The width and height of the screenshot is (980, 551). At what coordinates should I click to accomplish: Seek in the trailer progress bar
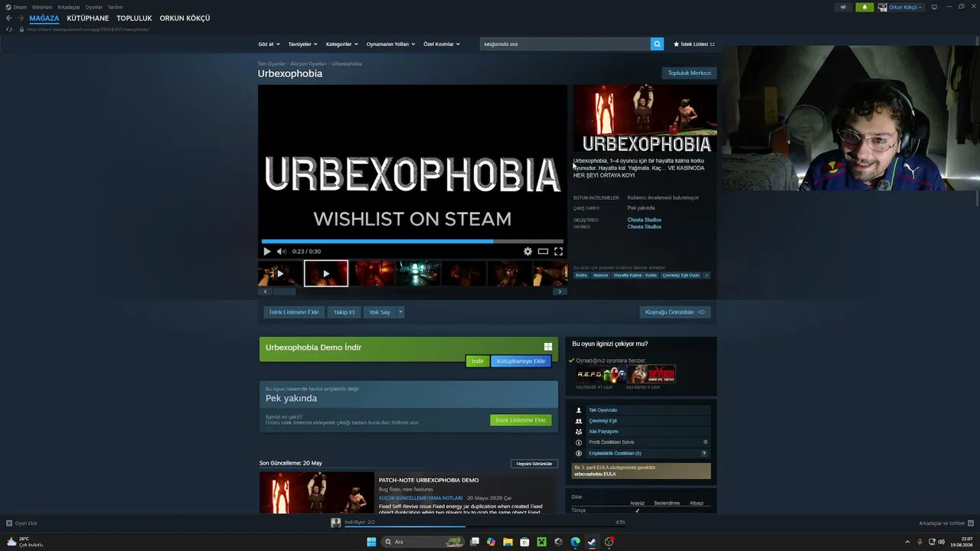[x=412, y=241]
